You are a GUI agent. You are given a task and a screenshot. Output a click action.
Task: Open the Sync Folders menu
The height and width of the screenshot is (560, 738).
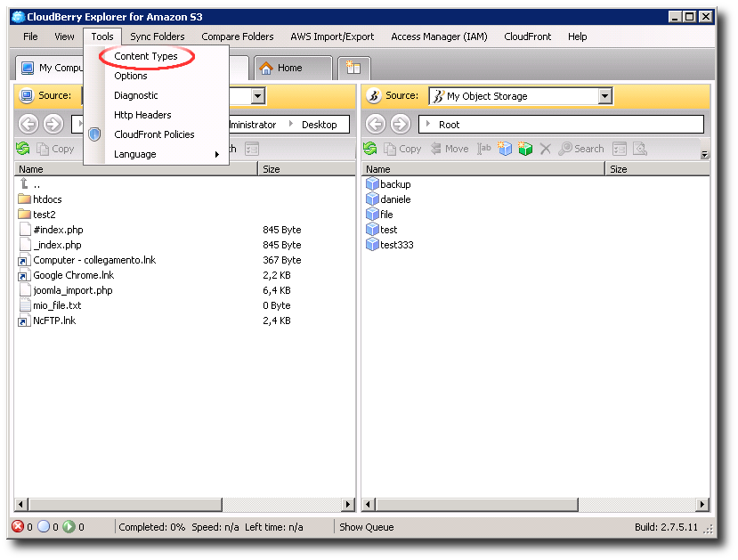click(x=158, y=37)
